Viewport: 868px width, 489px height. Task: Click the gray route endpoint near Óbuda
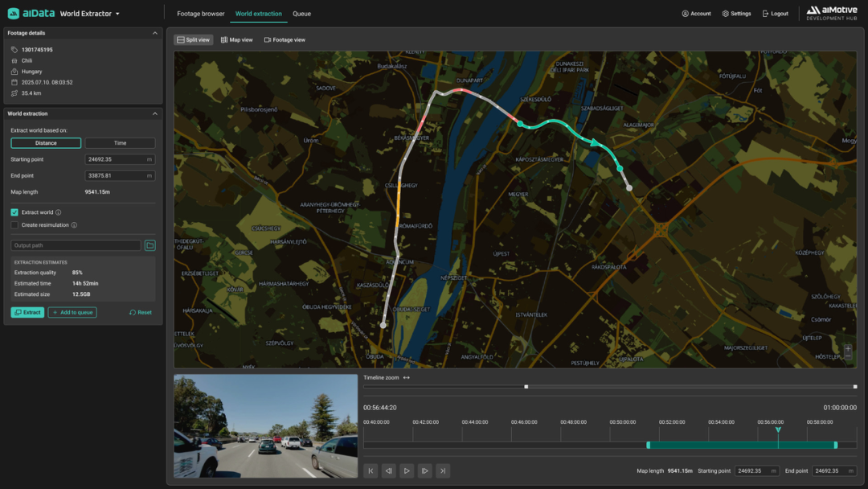[383, 326]
